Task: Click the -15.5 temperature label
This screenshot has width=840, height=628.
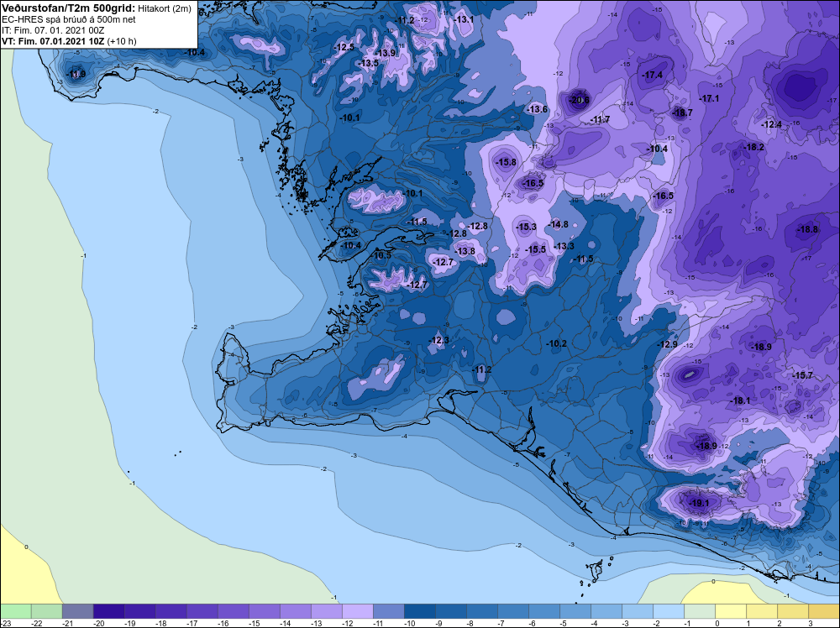Action: (535, 249)
